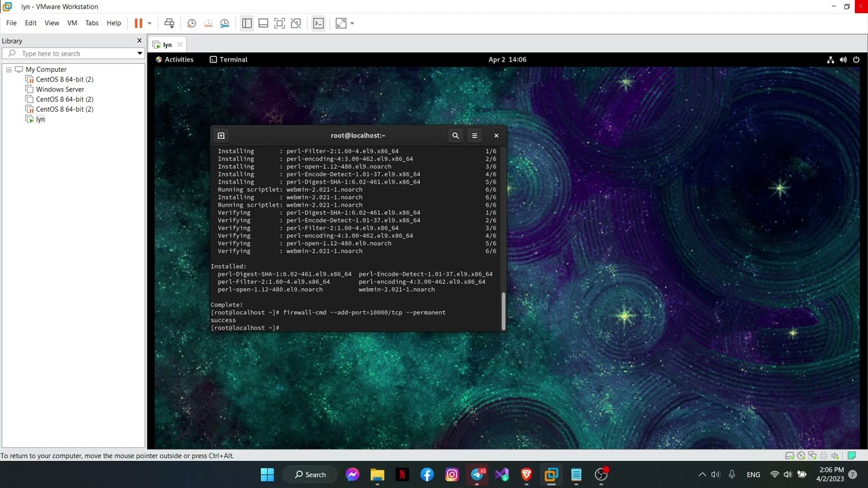868x488 pixels.
Task: Toggle the library sidebar view icon
Action: pos(247,23)
